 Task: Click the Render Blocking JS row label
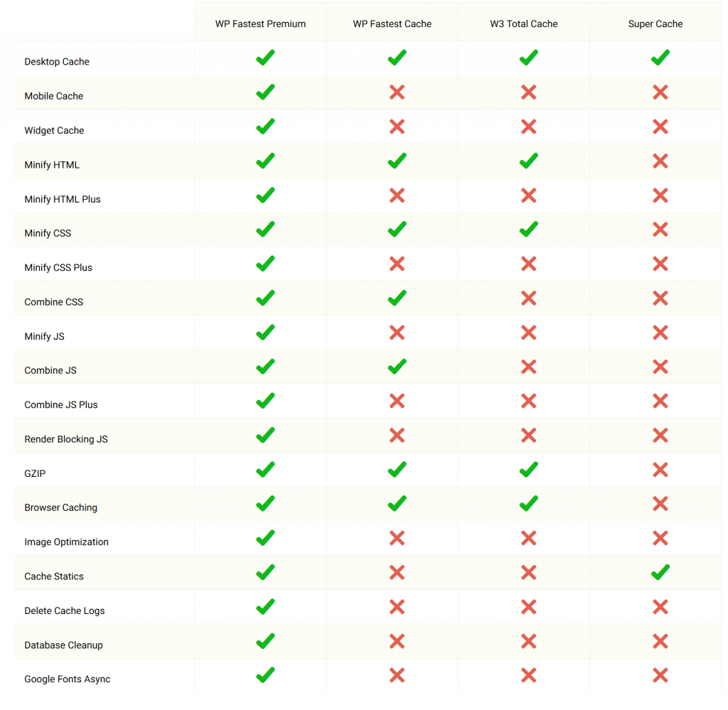click(x=66, y=439)
